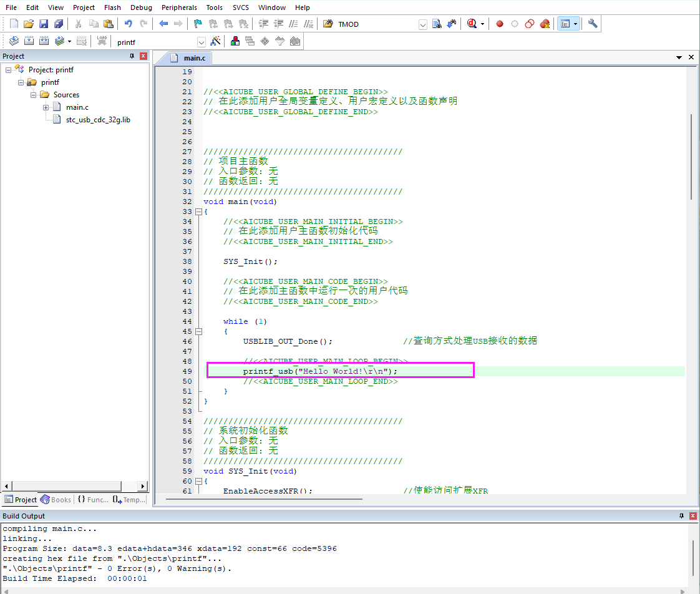The image size is (700, 594).
Task: Translate the current file icon
Action: pyautogui.click(x=14, y=42)
